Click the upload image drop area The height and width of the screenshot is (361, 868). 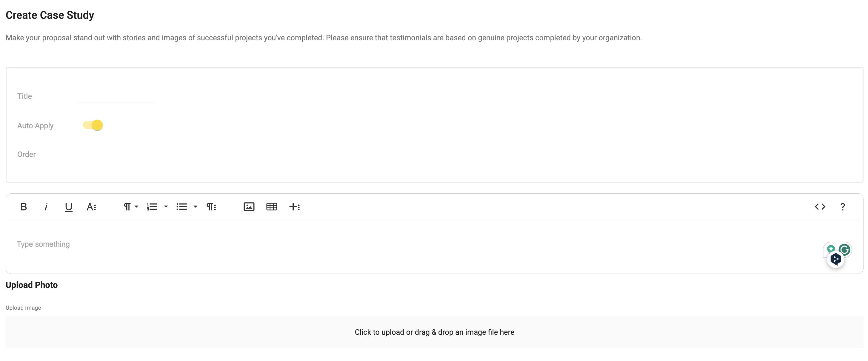[434, 332]
